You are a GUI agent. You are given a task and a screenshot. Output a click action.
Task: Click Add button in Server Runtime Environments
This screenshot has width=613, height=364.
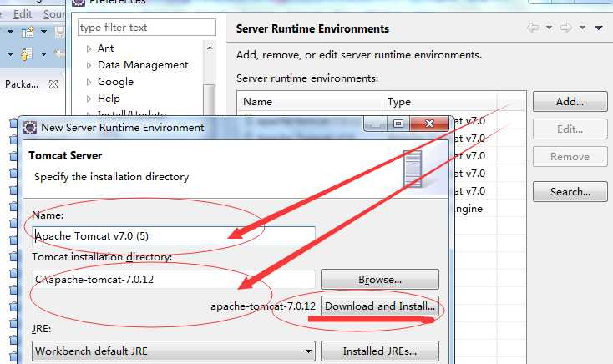tap(570, 102)
